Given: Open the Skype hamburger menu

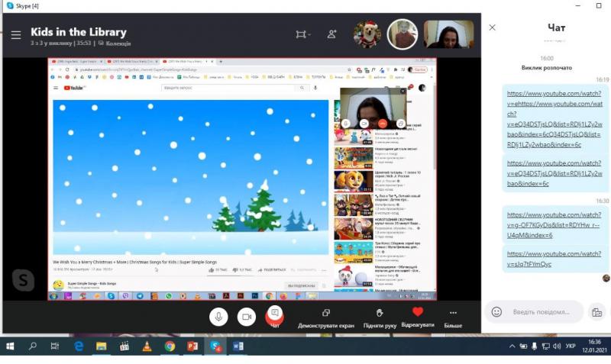Looking at the screenshot, I should (x=16, y=35).
